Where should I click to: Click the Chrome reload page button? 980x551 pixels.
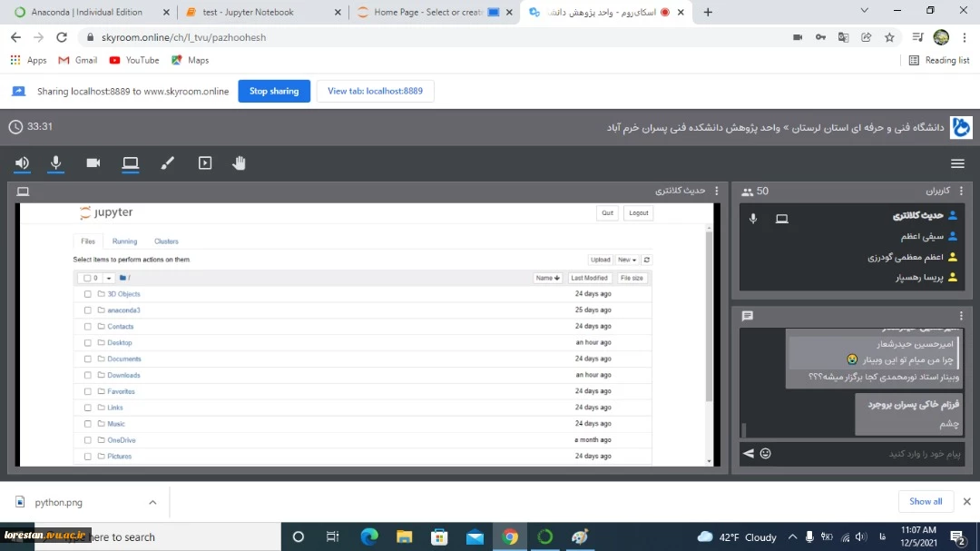pyautogui.click(x=62, y=37)
